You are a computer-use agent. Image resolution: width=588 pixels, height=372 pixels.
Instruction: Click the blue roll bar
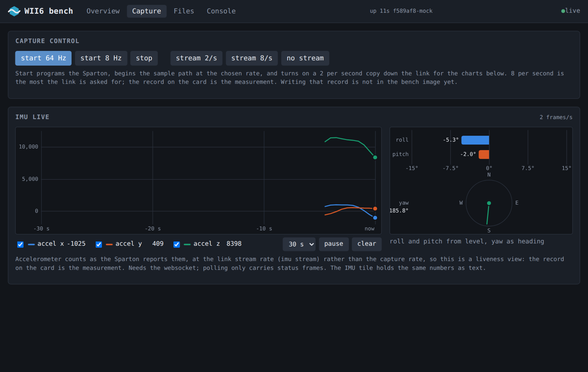click(x=475, y=140)
